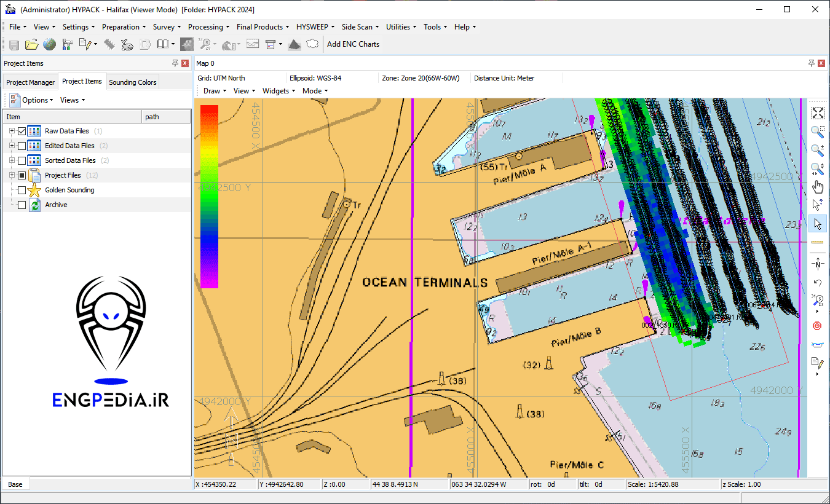Click the cross-section profile icon
The image size is (830, 504).
(253, 44)
